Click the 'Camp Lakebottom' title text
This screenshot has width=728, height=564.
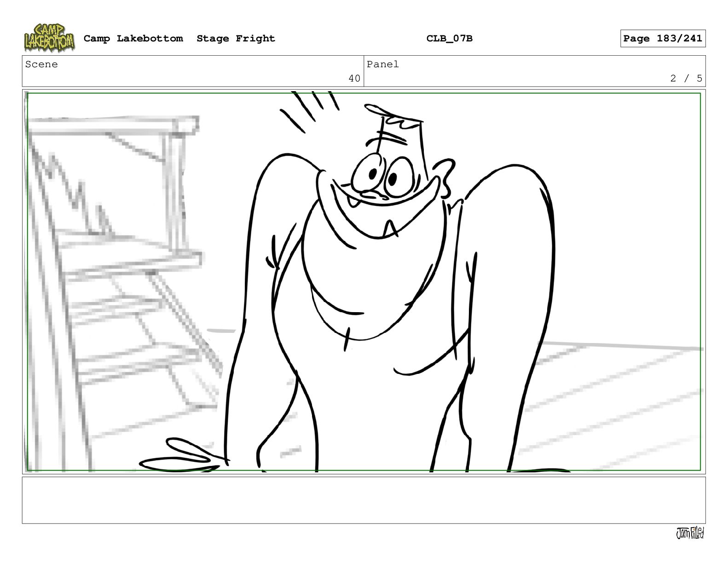click(133, 39)
